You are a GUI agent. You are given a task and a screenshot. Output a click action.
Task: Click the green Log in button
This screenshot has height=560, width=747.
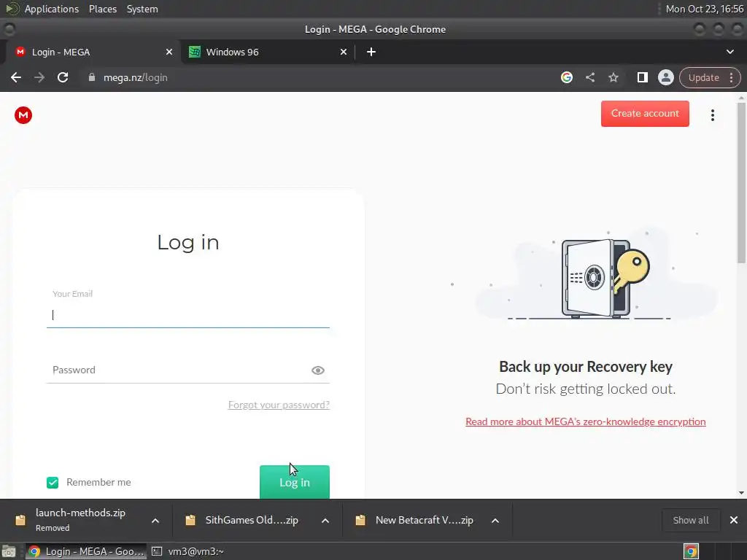click(x=295, y=482)
